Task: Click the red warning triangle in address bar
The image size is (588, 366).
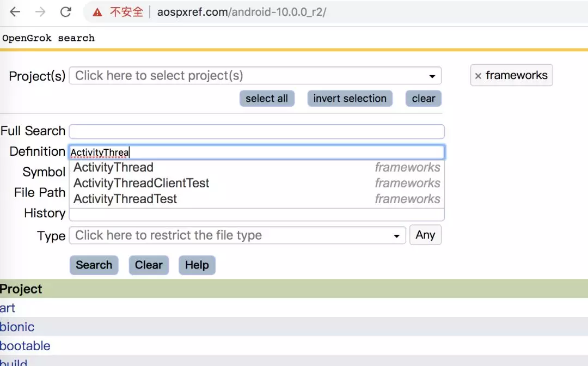Action: [x=97, y=11]
